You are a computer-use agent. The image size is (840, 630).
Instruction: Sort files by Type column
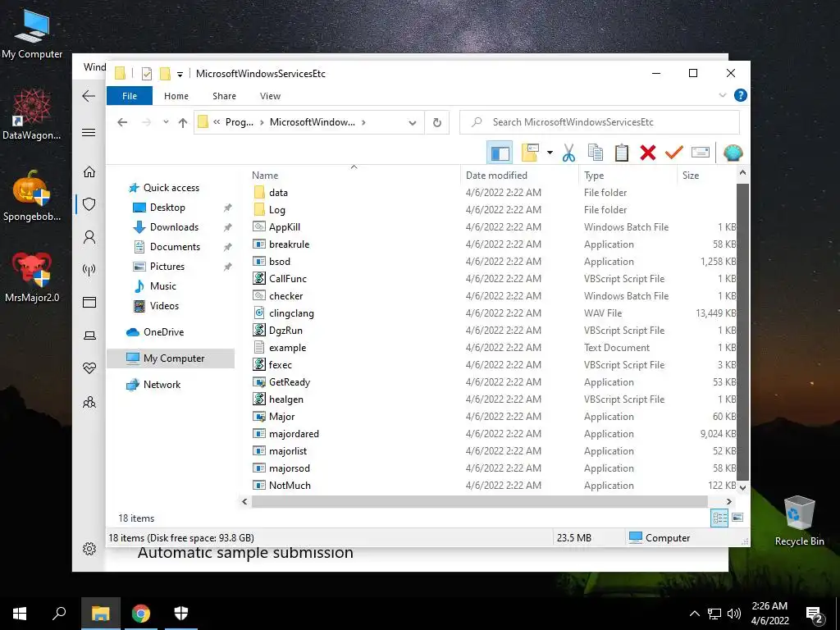pos(594,176)
